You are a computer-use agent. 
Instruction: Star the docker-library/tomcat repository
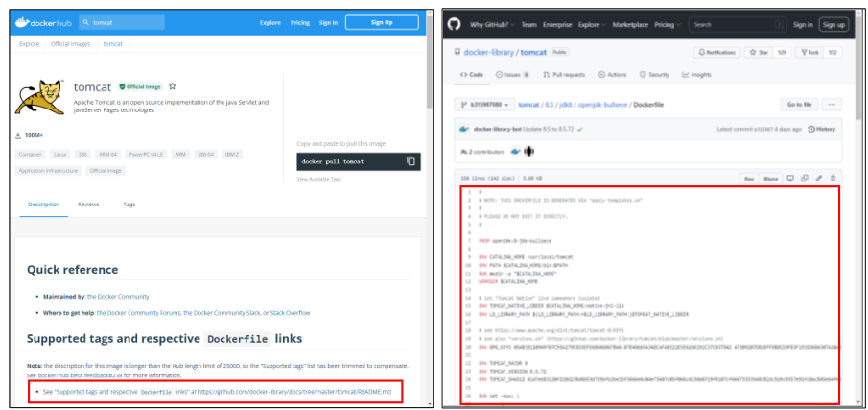coord(759,52)
